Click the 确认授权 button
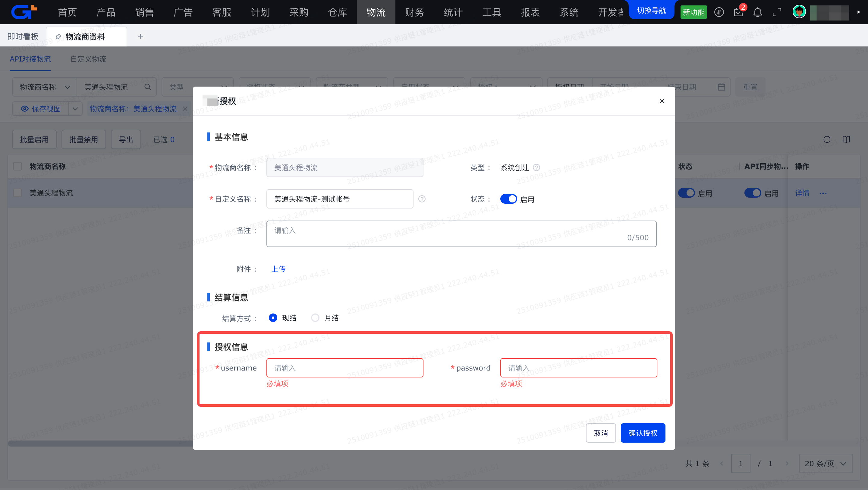The height and width of the screenshot is (490, 868). [643, 433]
